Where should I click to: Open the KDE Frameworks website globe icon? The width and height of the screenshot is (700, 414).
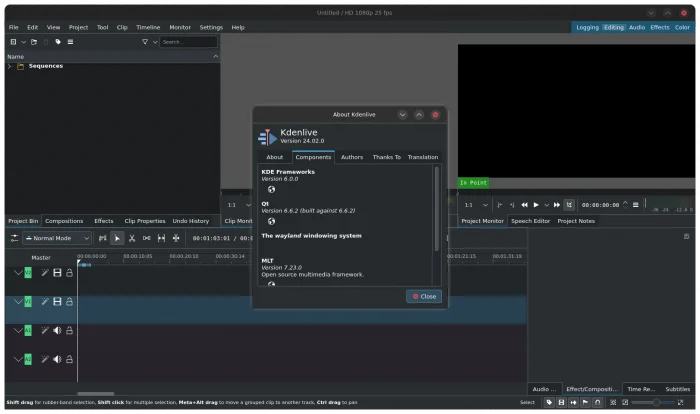pyautogui.click(x=271, y=189)
